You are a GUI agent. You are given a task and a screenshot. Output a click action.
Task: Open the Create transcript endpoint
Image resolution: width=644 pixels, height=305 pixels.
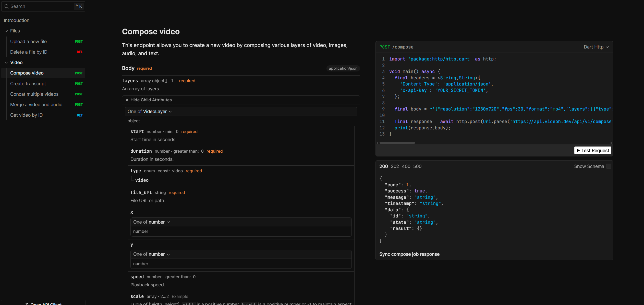(28, 83)
